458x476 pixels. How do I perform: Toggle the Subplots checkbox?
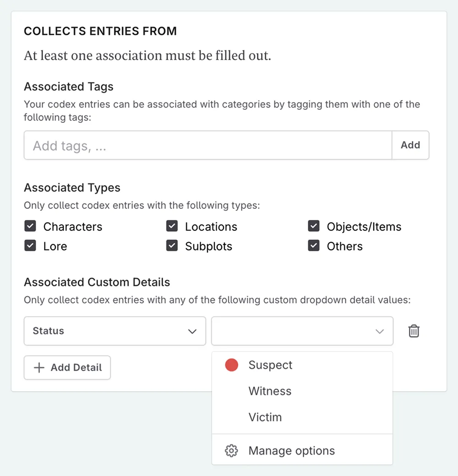[x=172, y=246]
